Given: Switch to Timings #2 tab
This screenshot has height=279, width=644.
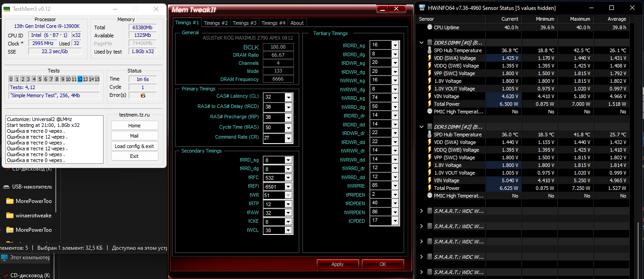Looking at the screenshot, I should click(216, 23).
